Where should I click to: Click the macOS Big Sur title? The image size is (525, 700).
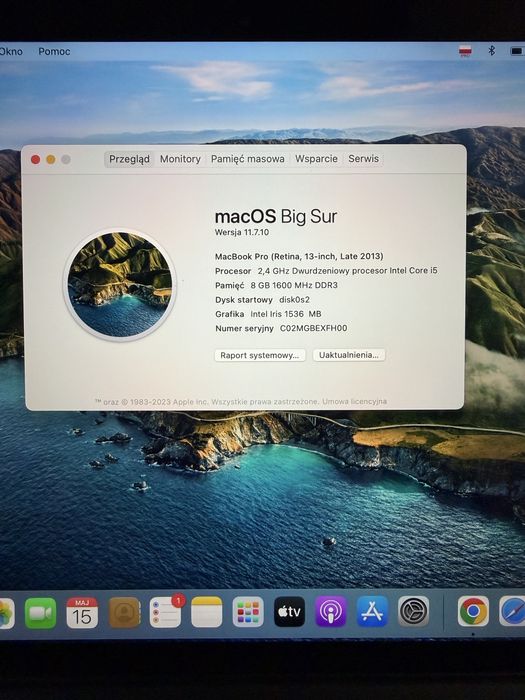(276, 217)
